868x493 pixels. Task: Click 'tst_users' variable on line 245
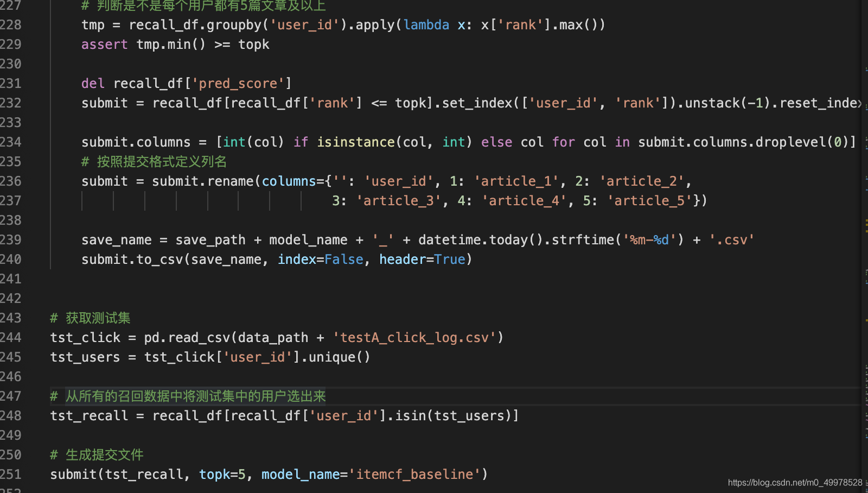85,357
